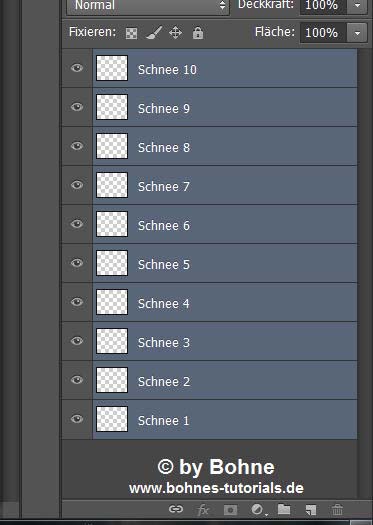Hide the Schnee 1 layer
Viewport: 373px width, 525px height.
[77, 419]
